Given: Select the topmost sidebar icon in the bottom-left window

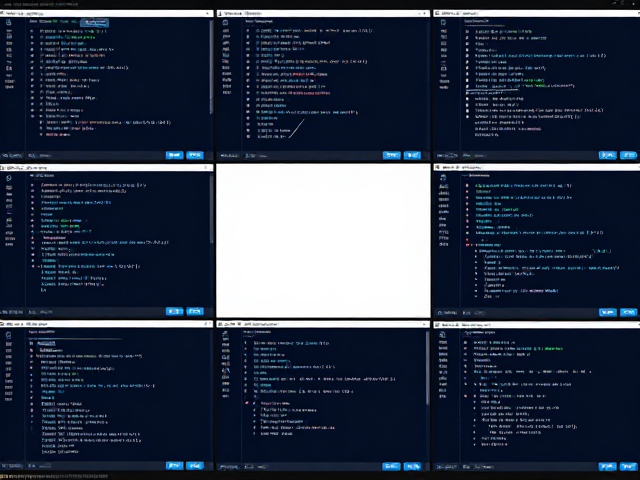Looking at the screenshot, I should coord(9,335).
